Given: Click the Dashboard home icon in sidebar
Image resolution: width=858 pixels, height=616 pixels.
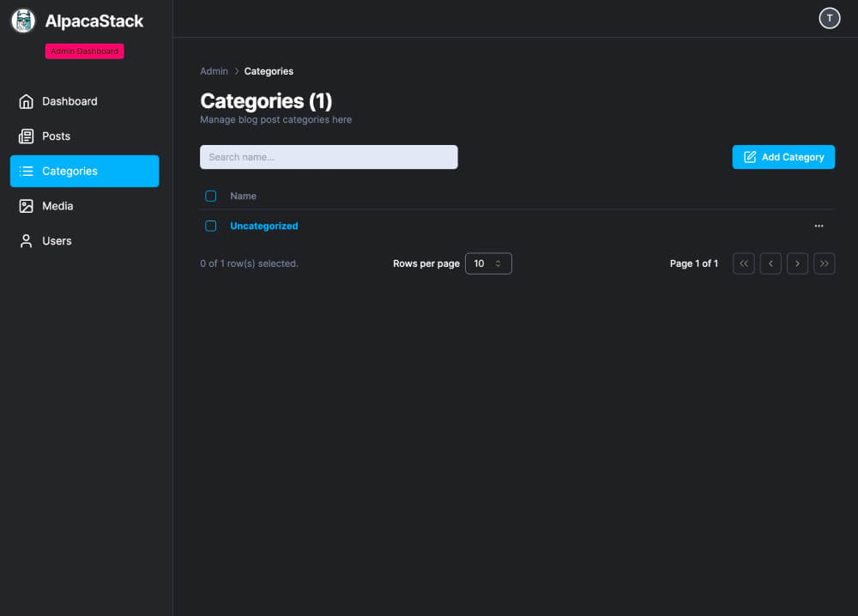Looking at the screenshot, I should pos(27,101).
